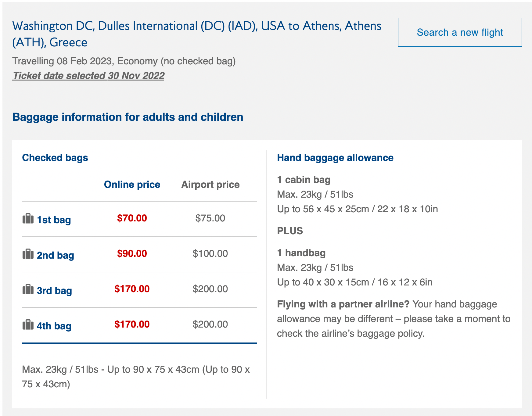Click the 3rd bag suitcase icon
Viewport: 532px width, 416px height.
tap(28, 289)
